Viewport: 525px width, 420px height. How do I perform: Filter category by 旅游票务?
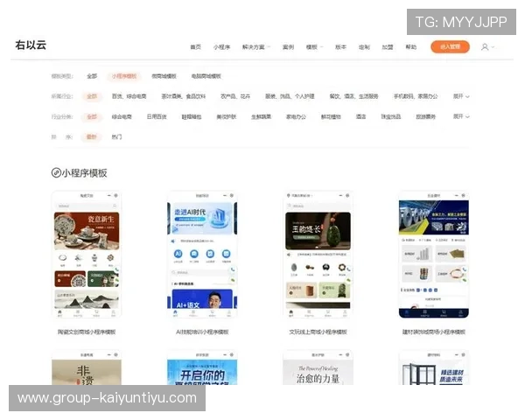[425, 117]
